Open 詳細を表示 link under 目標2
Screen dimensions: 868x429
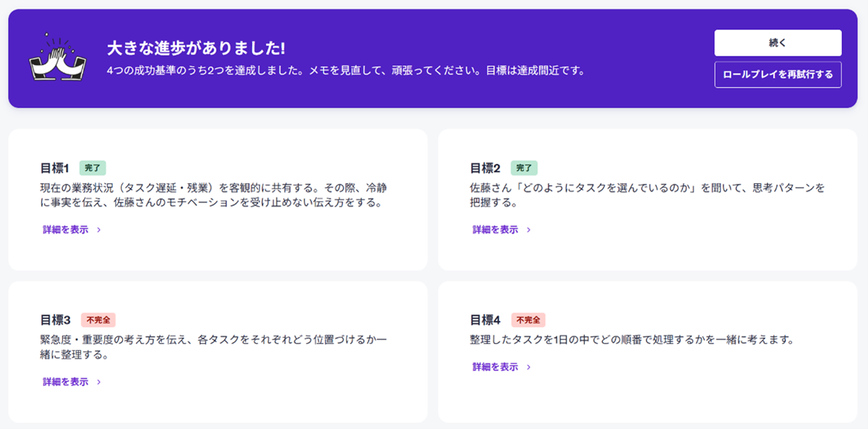(495, 230)
